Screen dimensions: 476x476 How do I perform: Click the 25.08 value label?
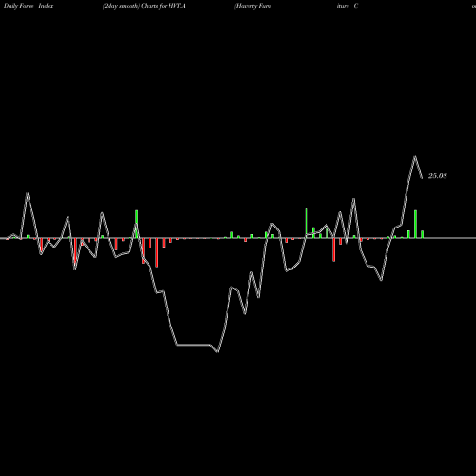(438, 176)
